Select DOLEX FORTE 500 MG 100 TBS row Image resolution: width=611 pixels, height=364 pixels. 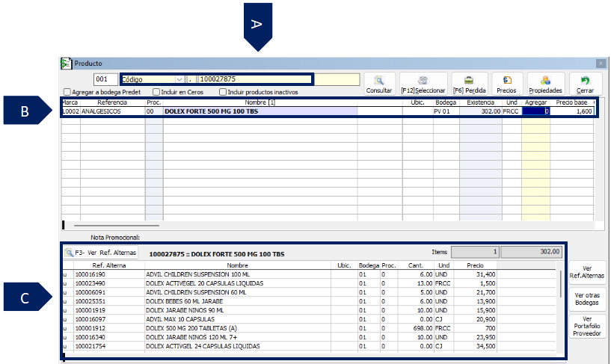pyautogui.click(x=328, y=111)
